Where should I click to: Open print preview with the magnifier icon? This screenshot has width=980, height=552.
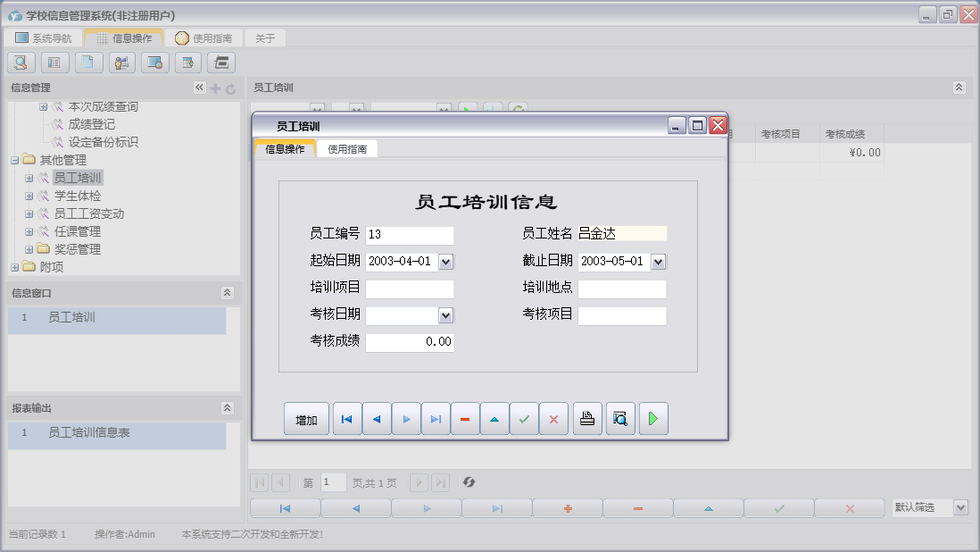620,419
